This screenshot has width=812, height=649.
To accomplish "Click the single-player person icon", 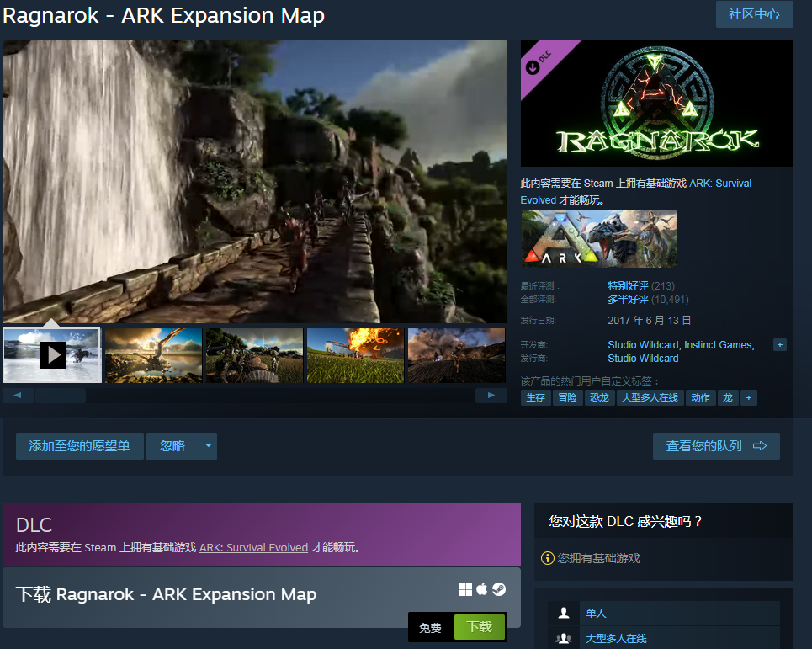I will [564, 614].
